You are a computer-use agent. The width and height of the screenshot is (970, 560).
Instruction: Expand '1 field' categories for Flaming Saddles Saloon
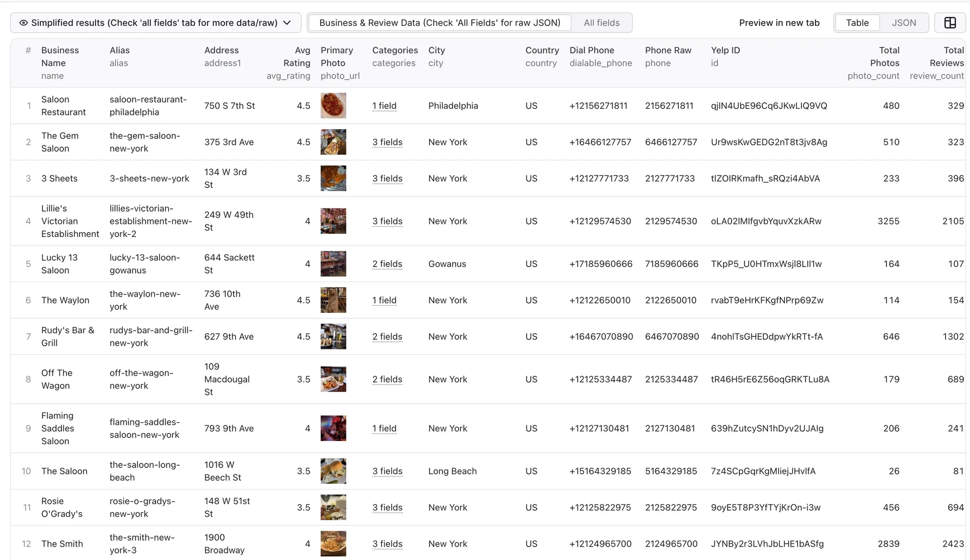384,429
